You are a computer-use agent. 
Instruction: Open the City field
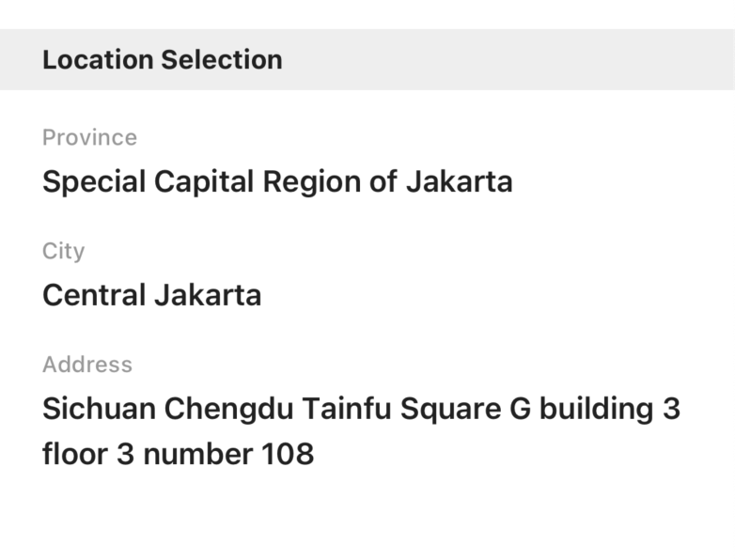367,274
